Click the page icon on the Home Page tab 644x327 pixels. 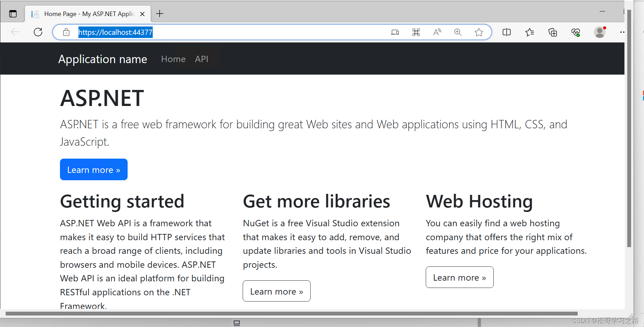[35, 14]
